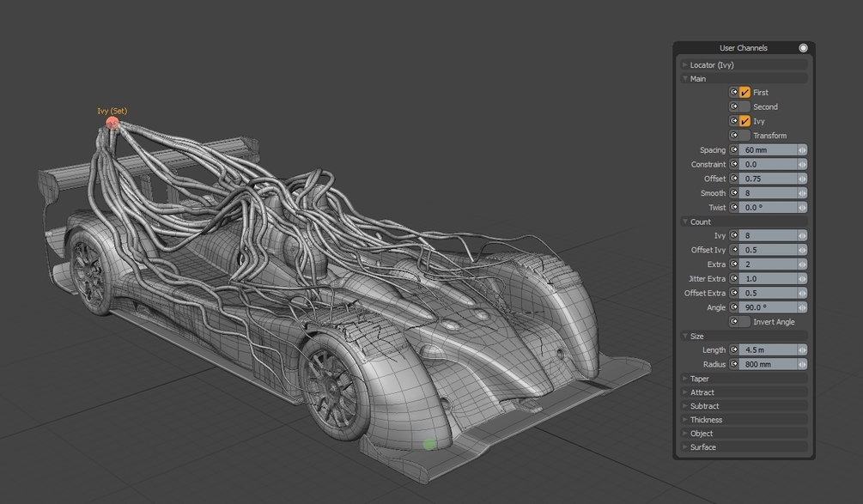
Task: Click the keyframe icon for Angle
Action: [733, 307]
